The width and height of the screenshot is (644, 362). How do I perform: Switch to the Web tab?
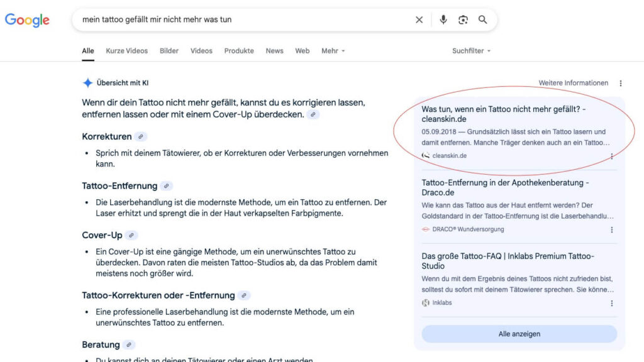pyautogui.click(x=303, y=51)
